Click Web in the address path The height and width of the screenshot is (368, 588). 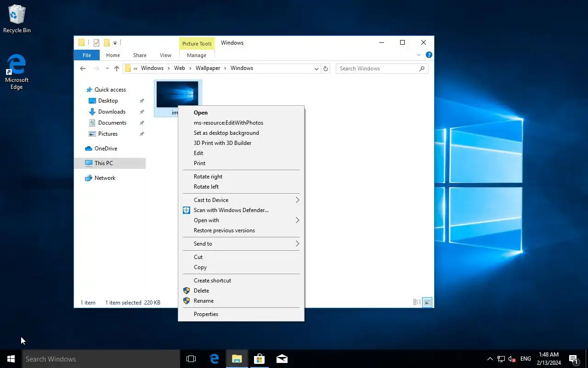pos(179,68)
